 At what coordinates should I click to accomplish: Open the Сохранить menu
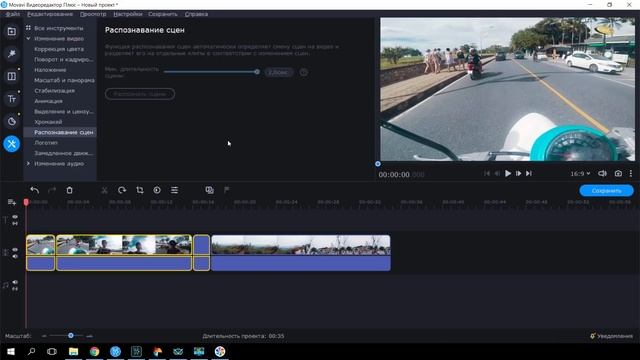tap(163, 14)
